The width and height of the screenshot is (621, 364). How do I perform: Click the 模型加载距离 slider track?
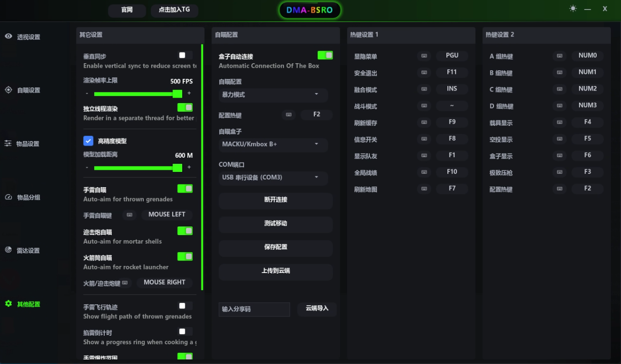pyautogui.click(x=138, y=168)
